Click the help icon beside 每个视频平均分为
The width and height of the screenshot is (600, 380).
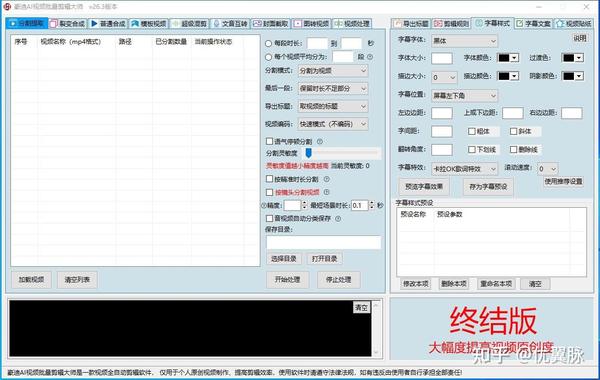[370, 57]
